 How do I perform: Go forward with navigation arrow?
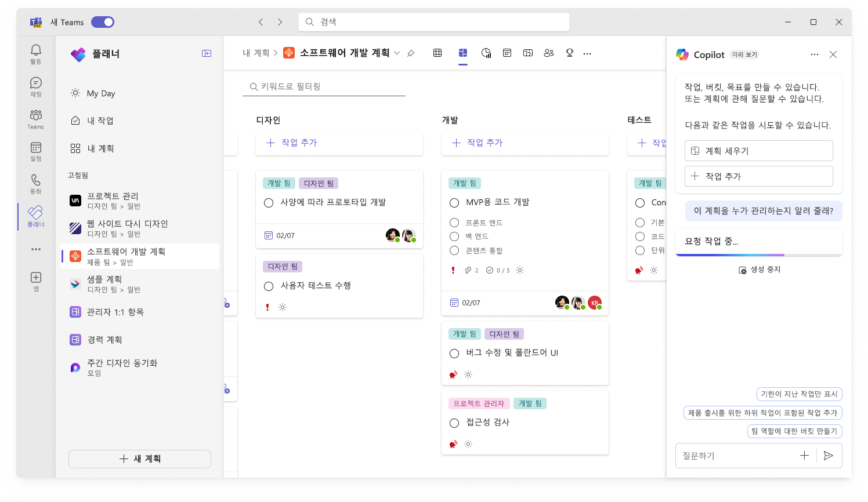(280, 22)
